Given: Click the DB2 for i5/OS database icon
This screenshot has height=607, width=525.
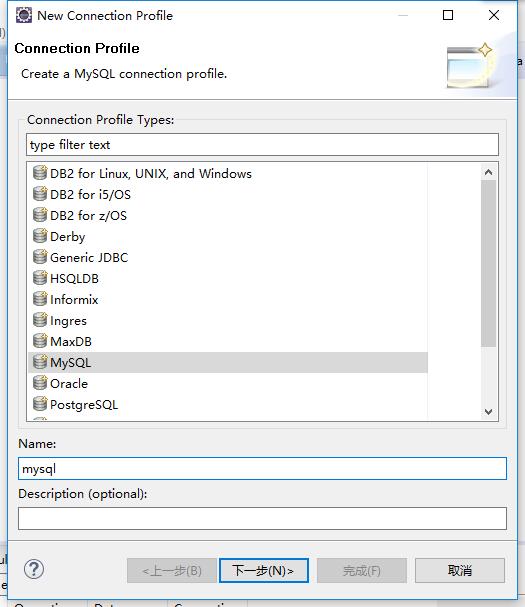Looking at the screenshot, I should (39, 194).
